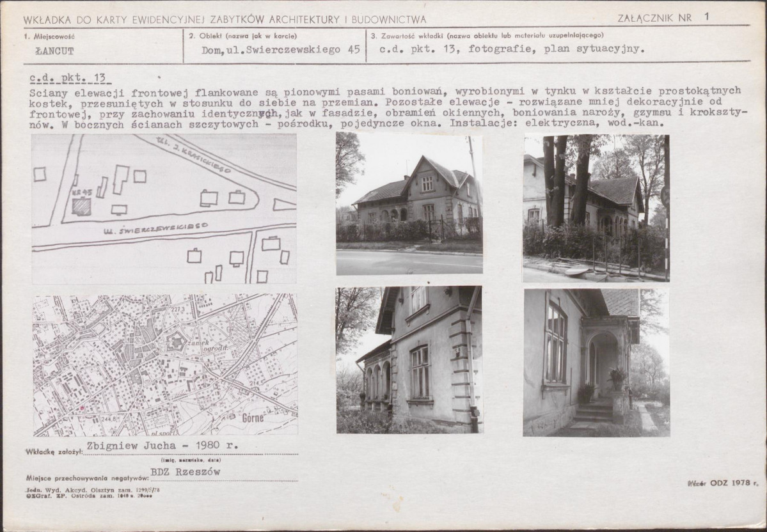Click the Górne label on the topographic map
767x532 pixels.
253,418
